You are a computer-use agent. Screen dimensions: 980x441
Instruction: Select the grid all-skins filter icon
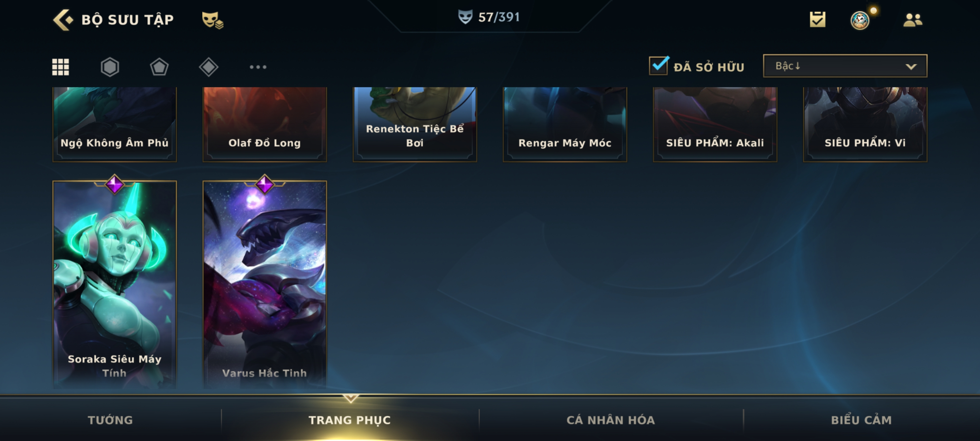point(61,67)
